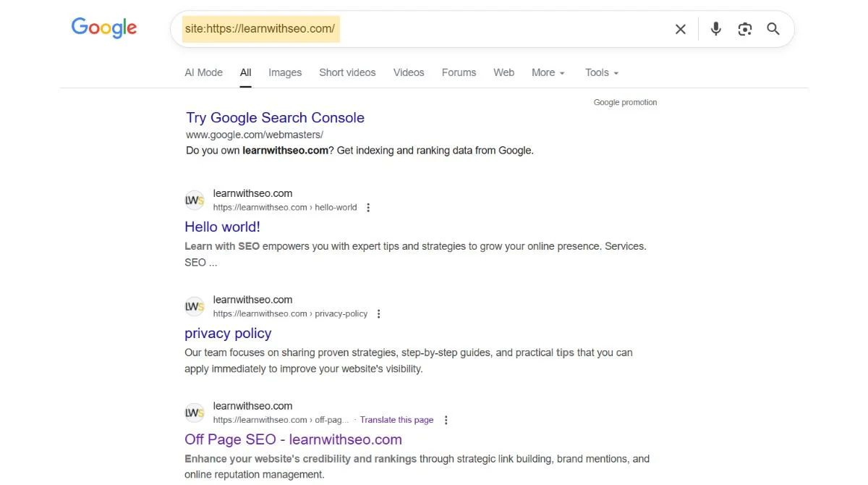Select the All results tab
The height and width of the screenshot is (485, 868).
pos(246,72)
